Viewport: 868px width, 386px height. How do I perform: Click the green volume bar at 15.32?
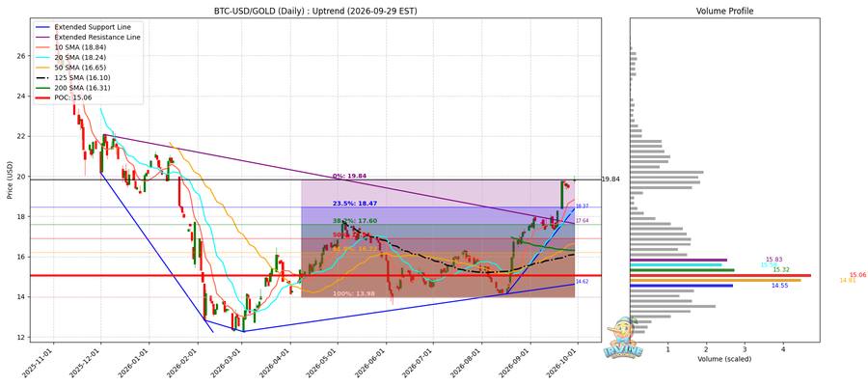(682, 270)
